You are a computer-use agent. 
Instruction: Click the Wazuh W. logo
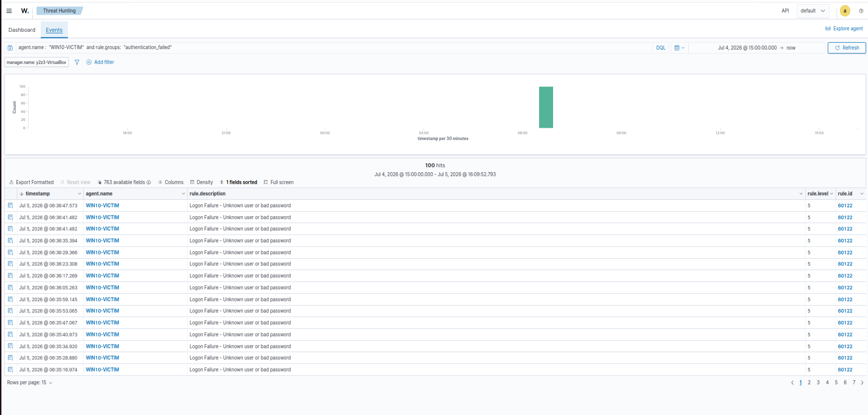click(x=25, y=11)
